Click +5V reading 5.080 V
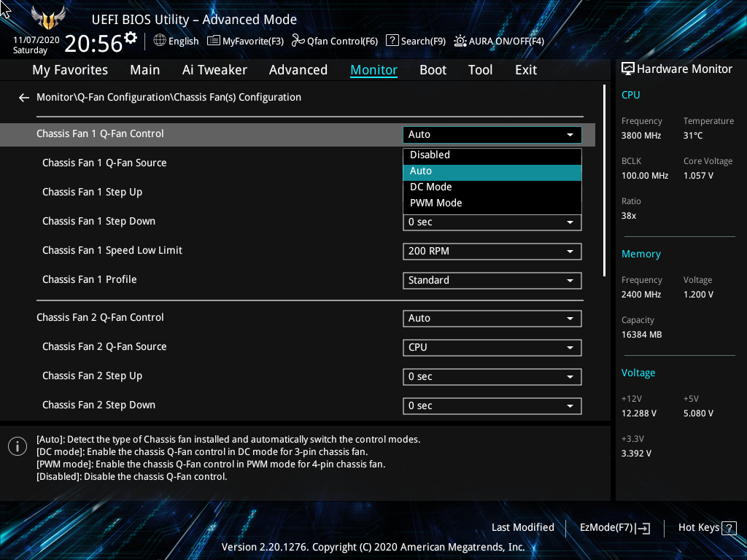This screenshot has width=747, height=560. tap(698, 413)
